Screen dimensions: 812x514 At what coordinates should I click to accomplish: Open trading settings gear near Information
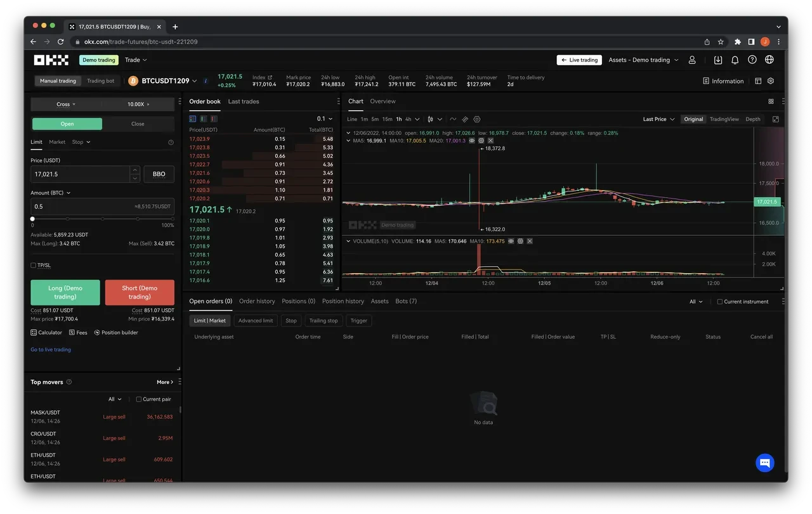point(771,81)
